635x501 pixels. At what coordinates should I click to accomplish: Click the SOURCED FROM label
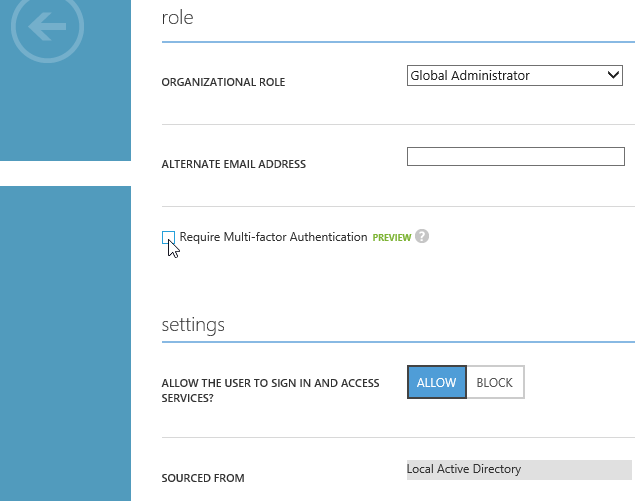(x=202, y=478)
